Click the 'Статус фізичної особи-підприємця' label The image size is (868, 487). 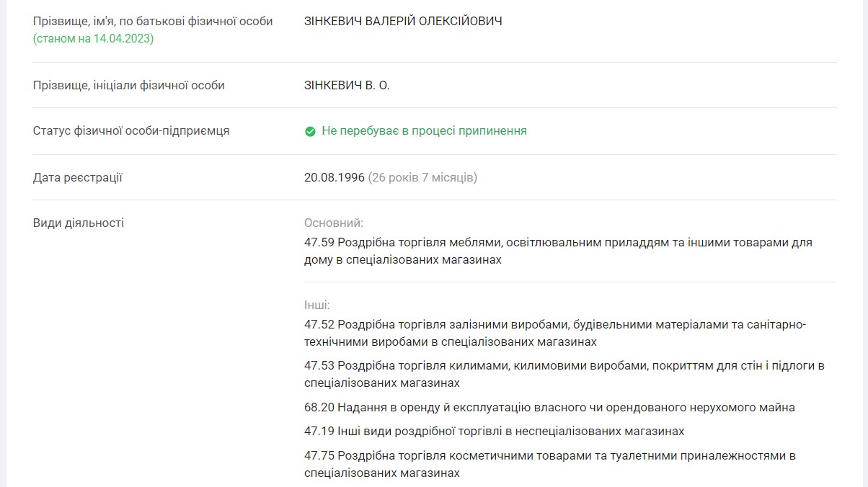[x=131, y=131]
